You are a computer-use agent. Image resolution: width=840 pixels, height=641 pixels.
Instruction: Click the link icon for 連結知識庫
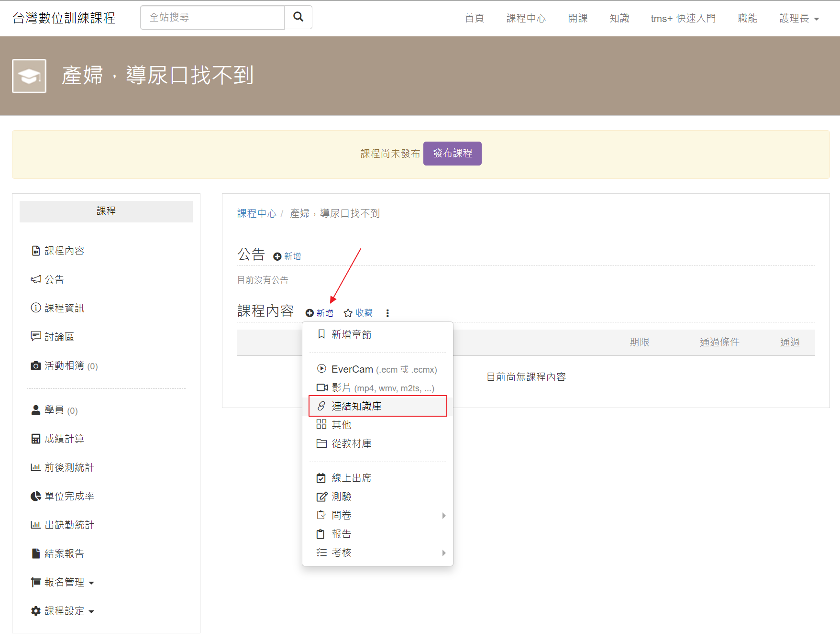321,406
